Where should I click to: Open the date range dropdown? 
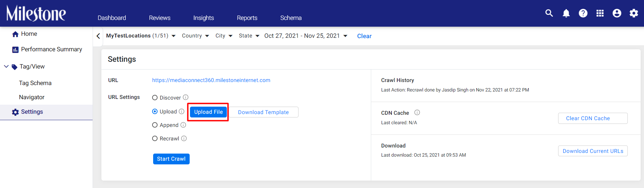(x=306, y=36)
